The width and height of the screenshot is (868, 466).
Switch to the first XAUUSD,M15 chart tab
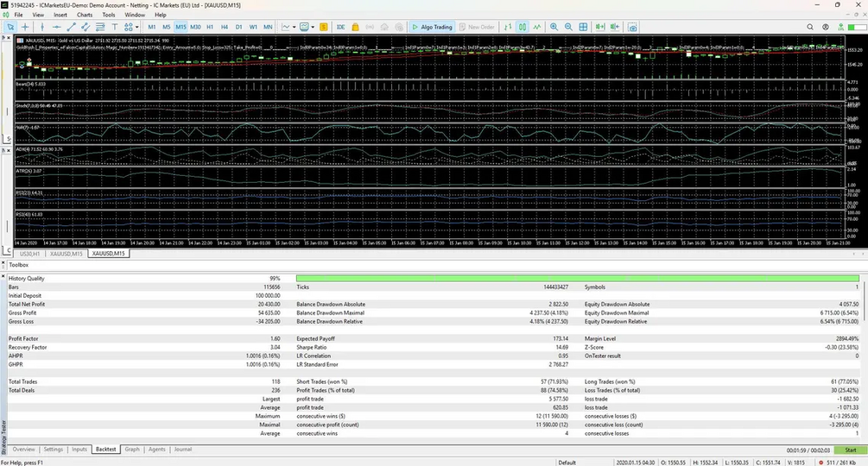coord(66,254)
